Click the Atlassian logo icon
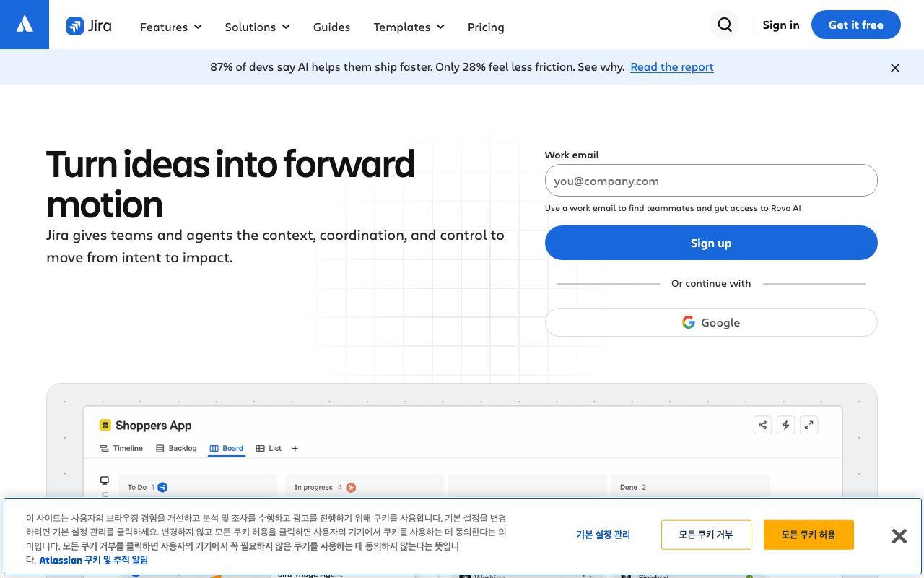Image resolution: width=924 pixels, height=578 pixels. (x=25, y=25)
